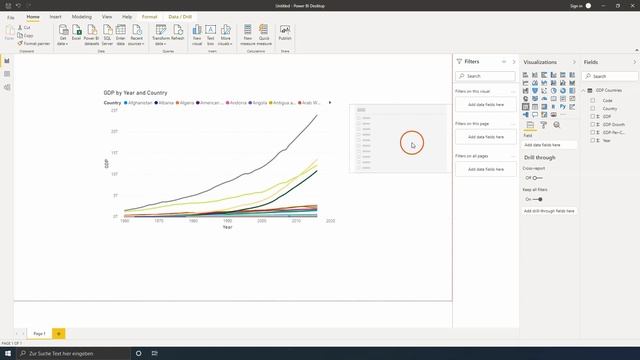
Task: Click the Filters pane search box
Action: 485,76
